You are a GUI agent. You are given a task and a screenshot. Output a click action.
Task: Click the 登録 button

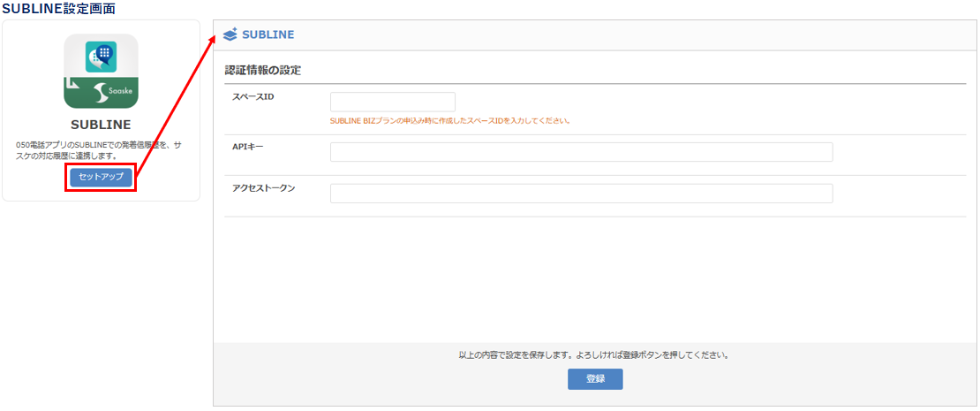(x=595, y=379)
